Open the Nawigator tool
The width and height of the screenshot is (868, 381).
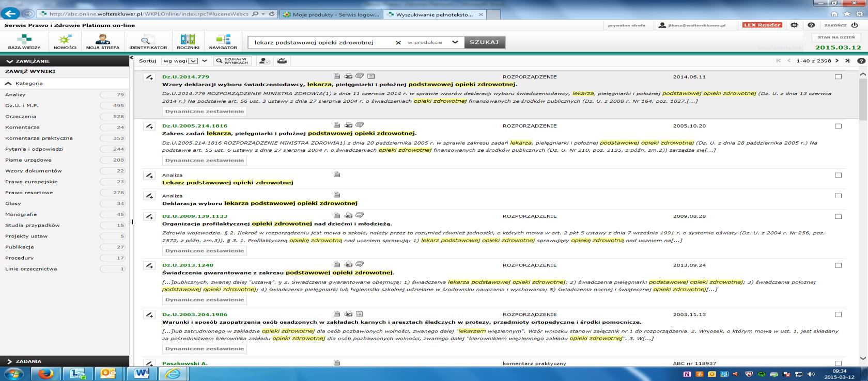click(x=223, y=41)
